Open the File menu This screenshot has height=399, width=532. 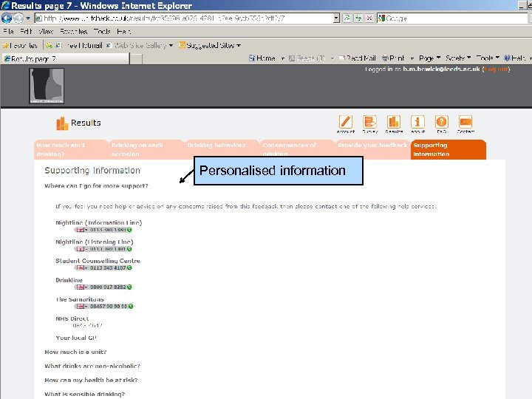pos(8,32)
